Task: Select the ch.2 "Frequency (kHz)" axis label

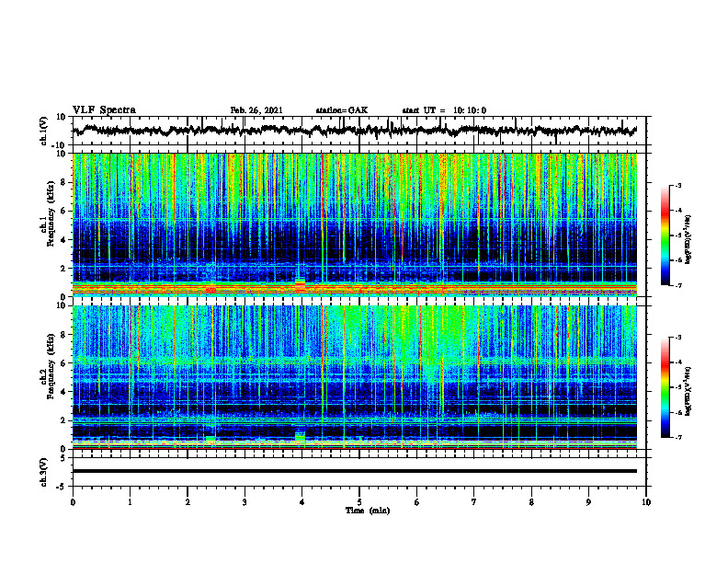Action: tap(51, 366)
